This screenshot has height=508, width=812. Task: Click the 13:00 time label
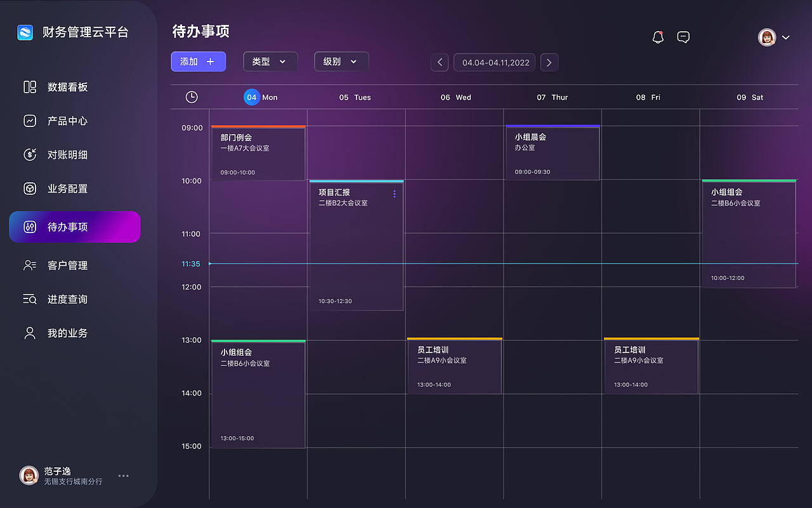click(x=192, y=340)
